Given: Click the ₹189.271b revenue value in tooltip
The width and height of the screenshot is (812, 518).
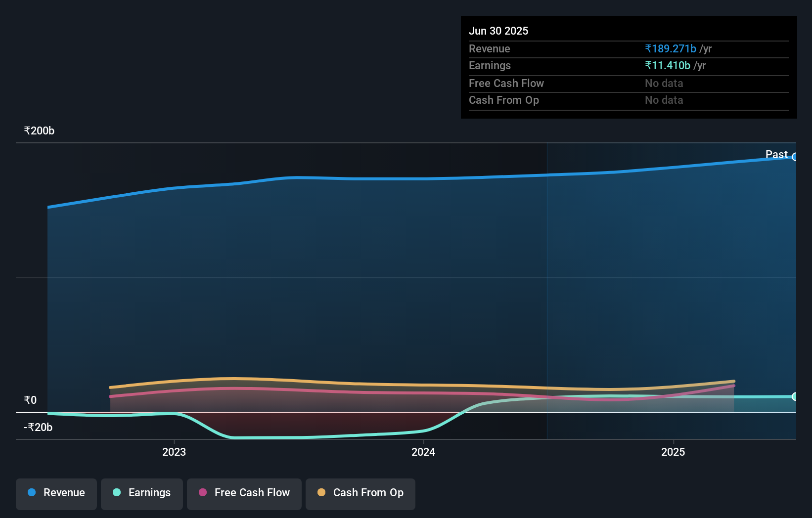Looking at the screenshot, I should (x=671, y=48).
